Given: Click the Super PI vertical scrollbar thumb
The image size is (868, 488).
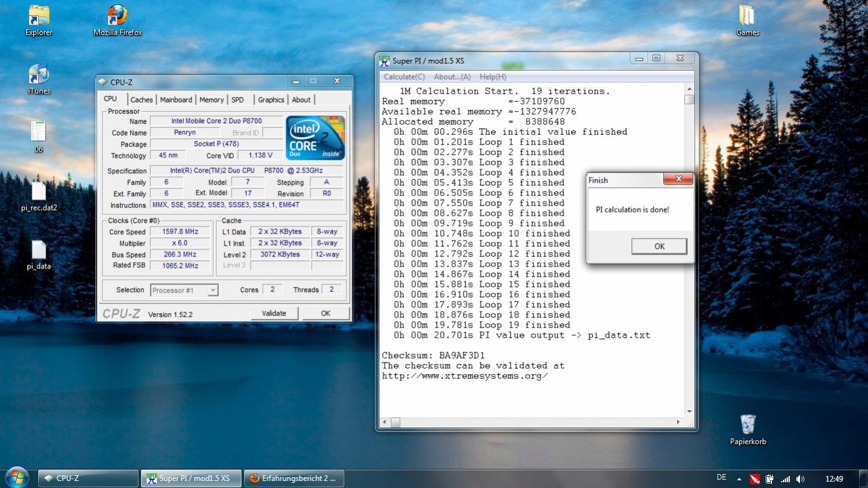Looking at the screenshot, I should tap(689, 99).
